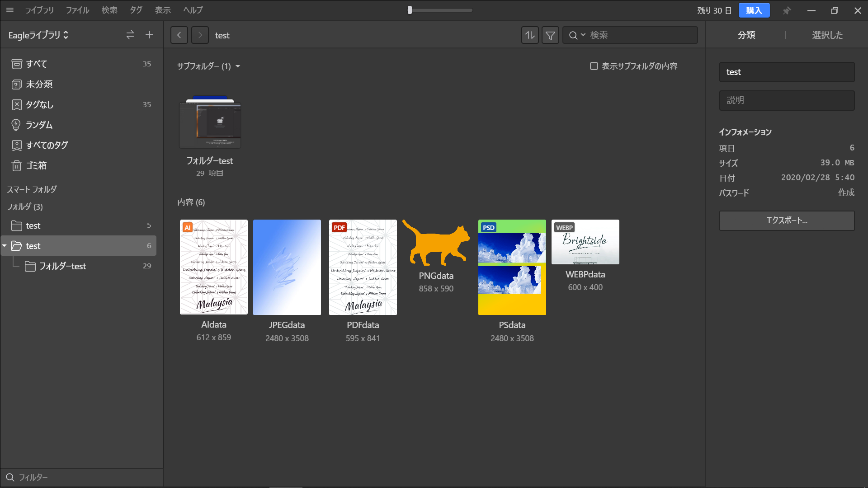The image size is (868, 488).
Task: Click the WEBP badge on WEBPdata
Action: [x=564, y=228]
